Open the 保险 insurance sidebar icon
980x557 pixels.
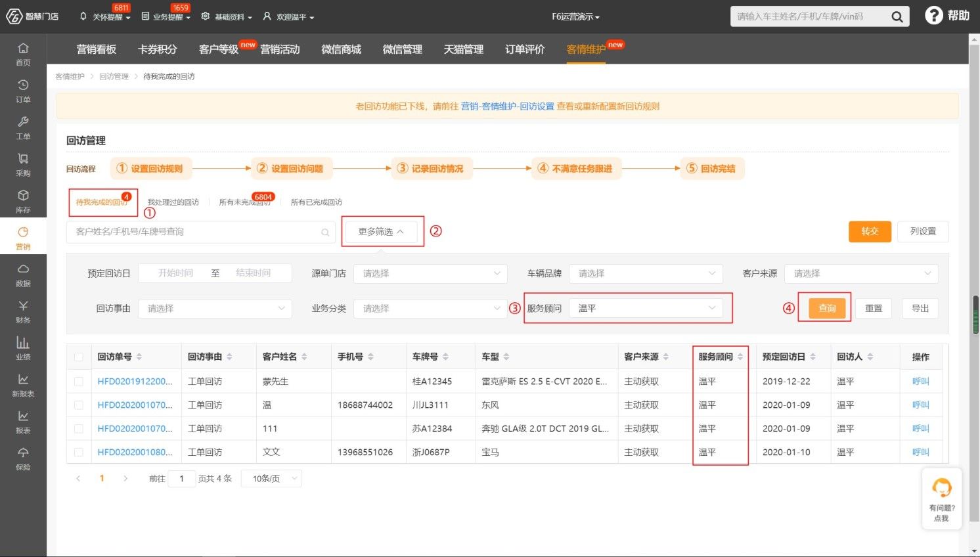(x=23, y=458)
